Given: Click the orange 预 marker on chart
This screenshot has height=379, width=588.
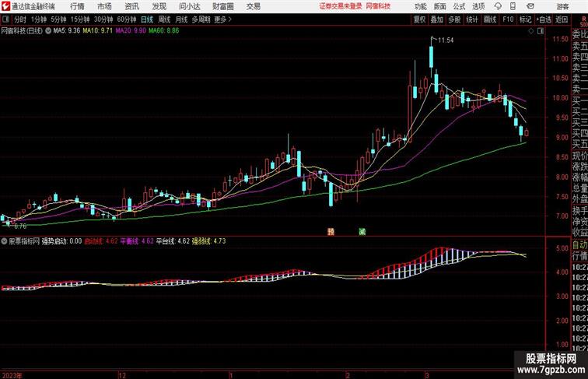Looking at the screenshot, I should click(331, 232).
